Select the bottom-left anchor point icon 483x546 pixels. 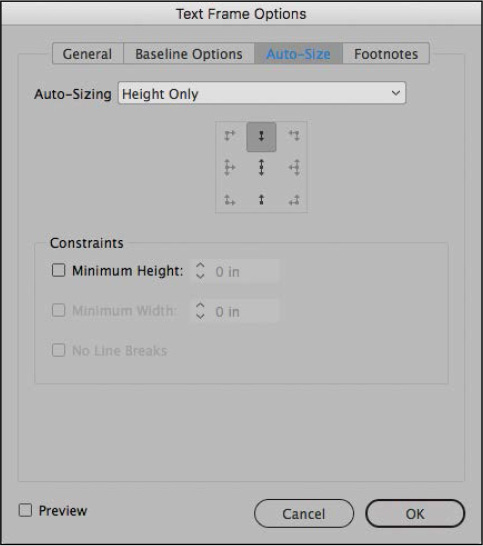tap(229, 200)
